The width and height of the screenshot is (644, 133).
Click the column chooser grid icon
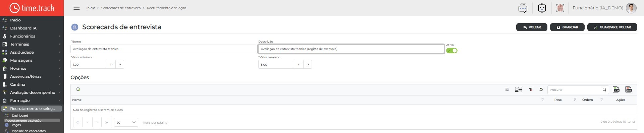(507, 89)
